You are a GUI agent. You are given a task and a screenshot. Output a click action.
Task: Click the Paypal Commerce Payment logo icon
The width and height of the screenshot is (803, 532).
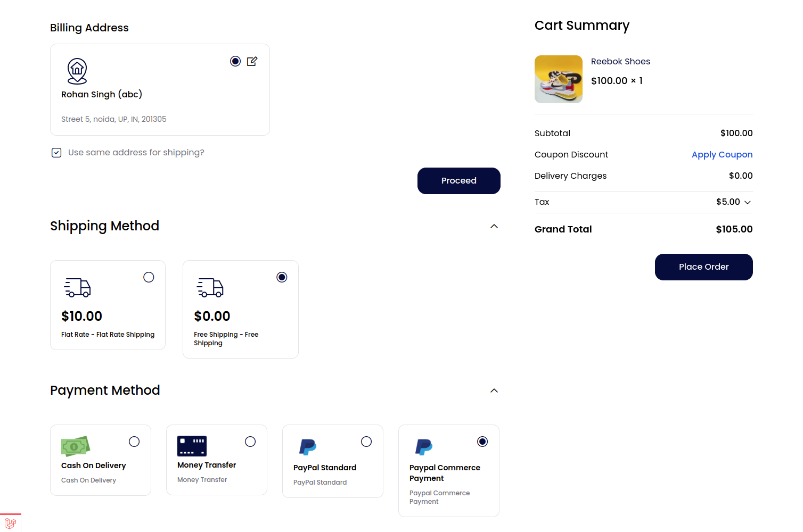tap(424, 447)
